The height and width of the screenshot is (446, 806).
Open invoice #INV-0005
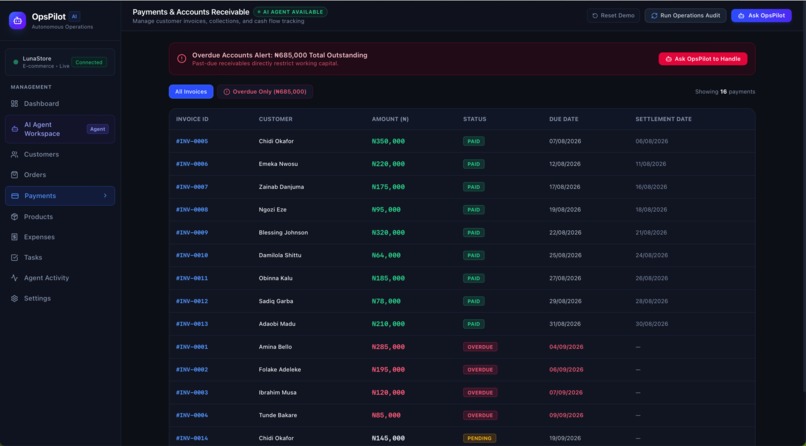[x=192, y=141]
